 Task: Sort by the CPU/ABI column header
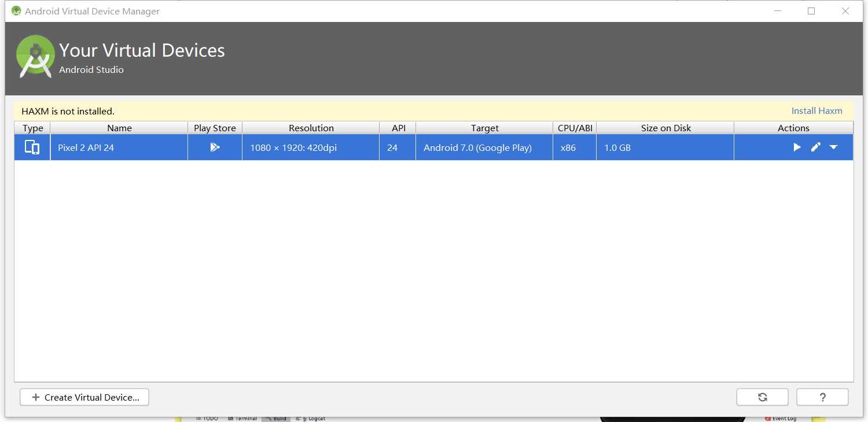575,128
